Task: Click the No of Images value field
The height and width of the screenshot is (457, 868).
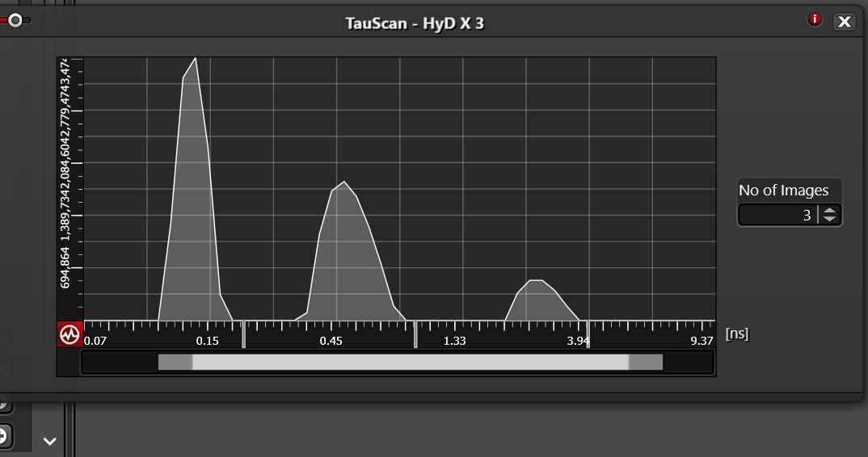Action: (x=776, y=215)
